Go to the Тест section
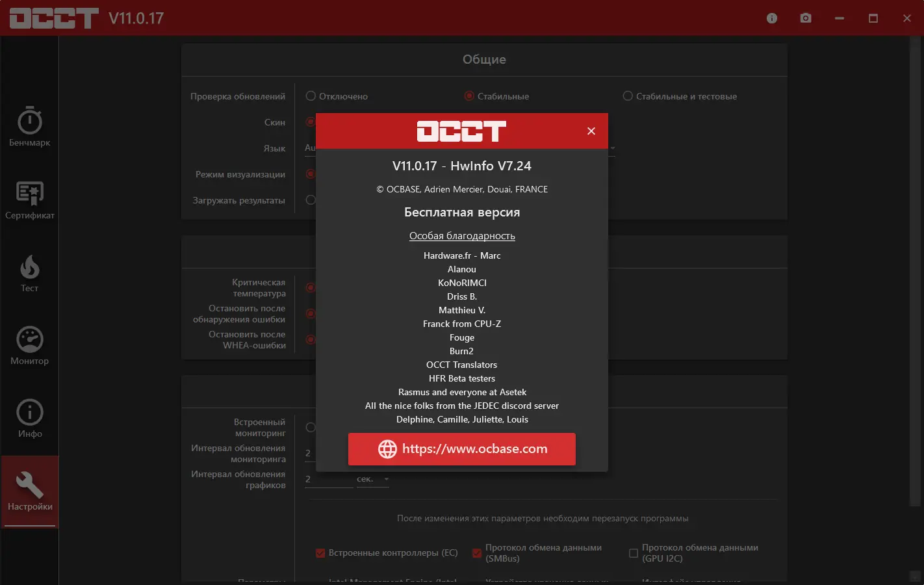This screenshot has width=924, height=585. (x=29, y=273)
